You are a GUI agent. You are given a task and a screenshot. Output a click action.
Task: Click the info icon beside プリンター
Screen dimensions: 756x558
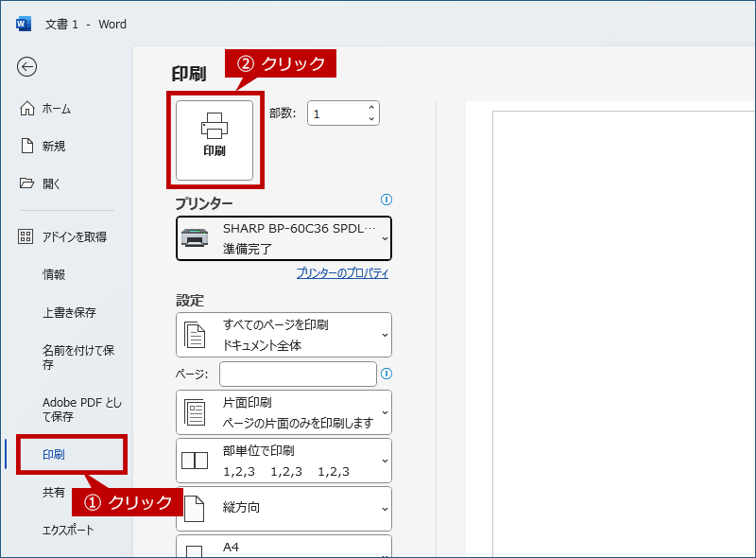386,200
